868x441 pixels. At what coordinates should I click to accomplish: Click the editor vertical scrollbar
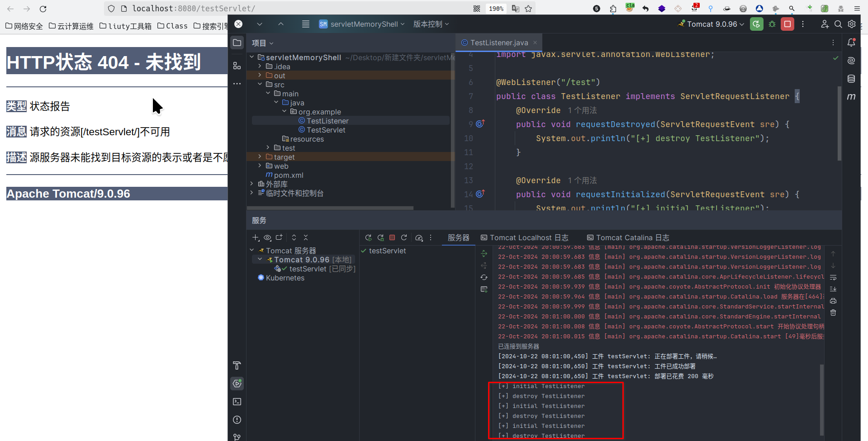839,123
